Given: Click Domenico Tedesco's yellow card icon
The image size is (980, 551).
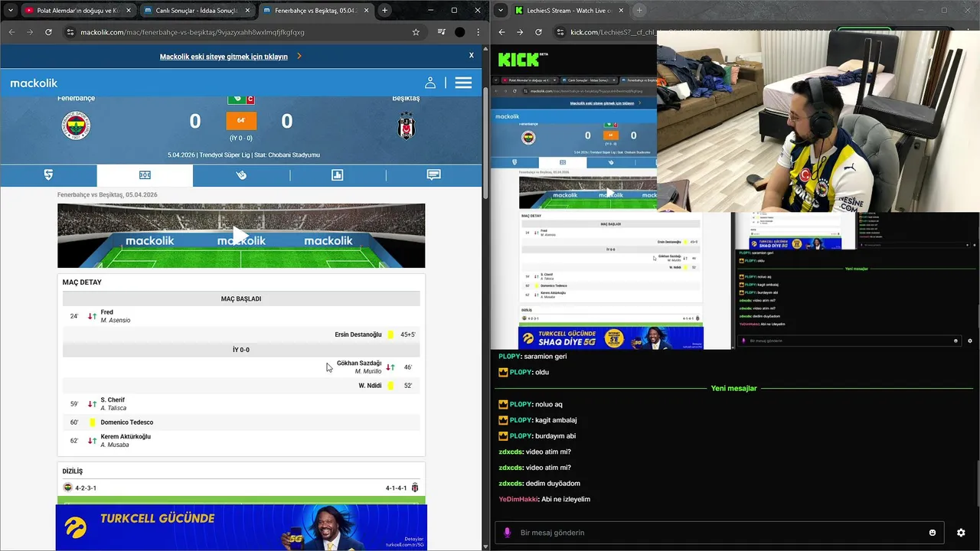Looking at the screenshot, I should click(92, 422).
